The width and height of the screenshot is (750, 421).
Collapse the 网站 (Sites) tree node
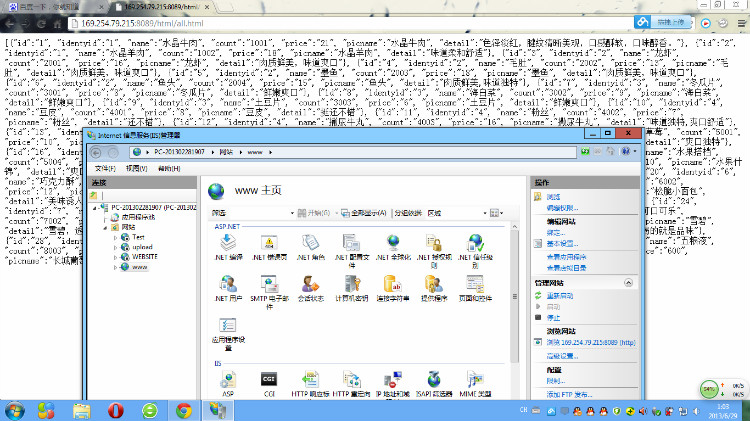tap(105, 228)
